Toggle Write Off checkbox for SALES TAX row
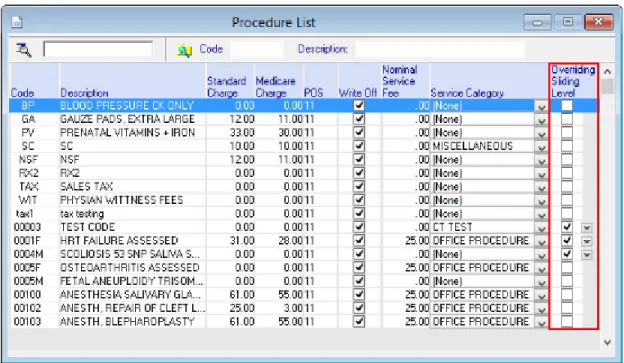The height and width of the screenshot is (363, 624). (x=359, y=186)
